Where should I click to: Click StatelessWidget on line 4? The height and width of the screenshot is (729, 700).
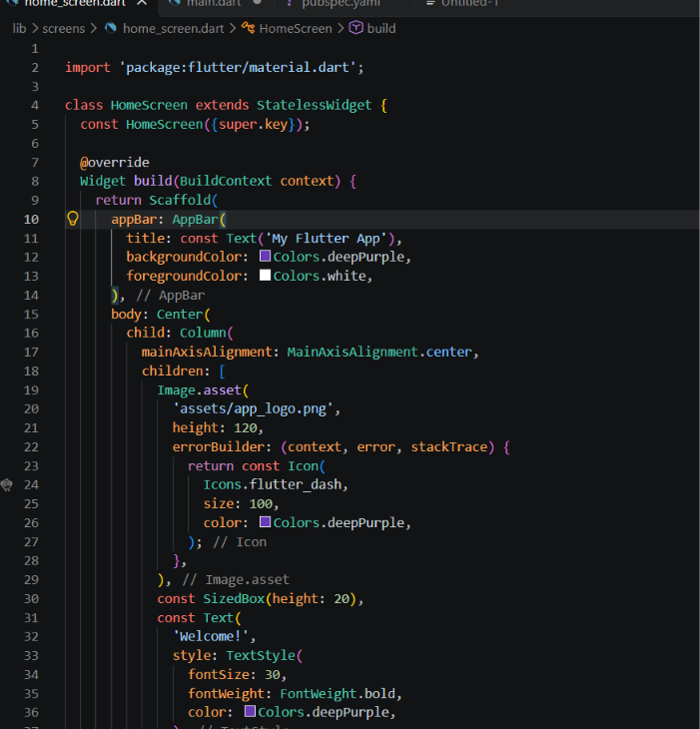point(314,105)
